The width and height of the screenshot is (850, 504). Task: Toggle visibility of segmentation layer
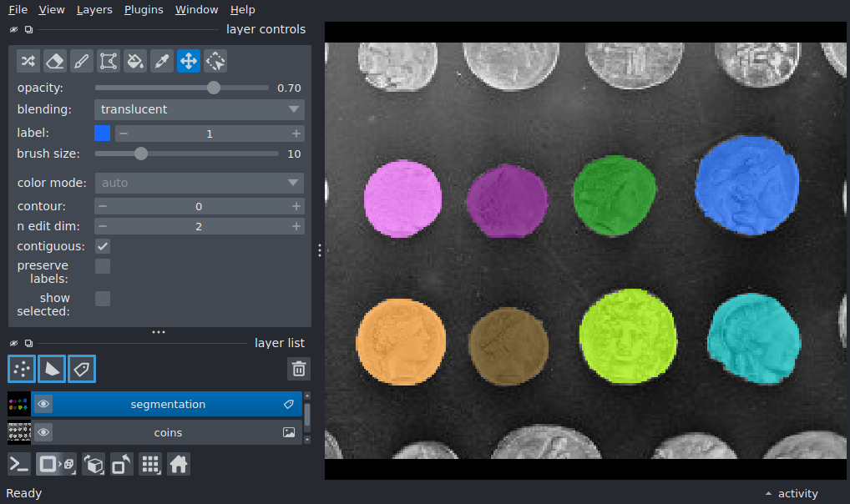click(43, 404)
